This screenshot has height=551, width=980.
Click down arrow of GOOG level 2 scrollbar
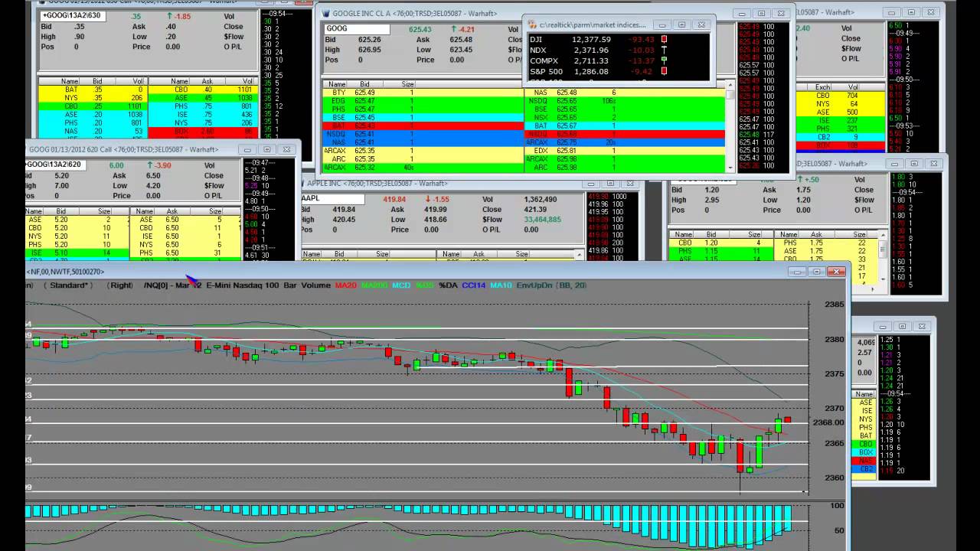(x=730, y=168)
